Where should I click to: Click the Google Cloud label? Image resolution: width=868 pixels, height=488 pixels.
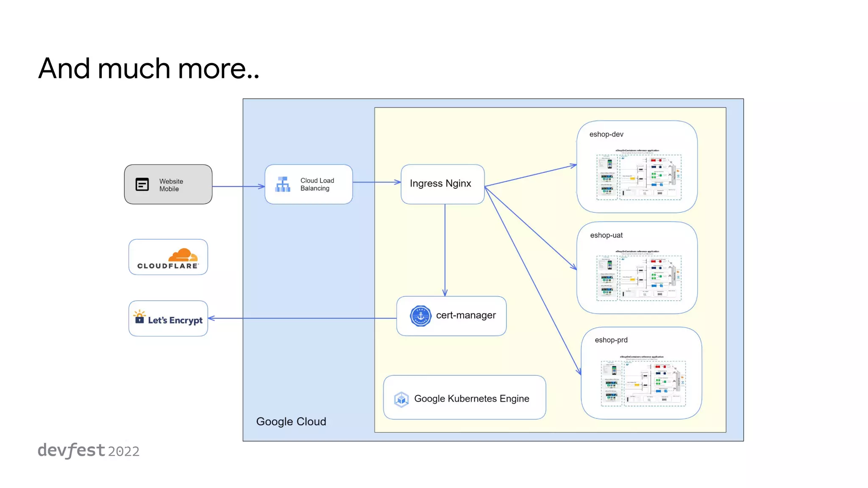point(291,421)
